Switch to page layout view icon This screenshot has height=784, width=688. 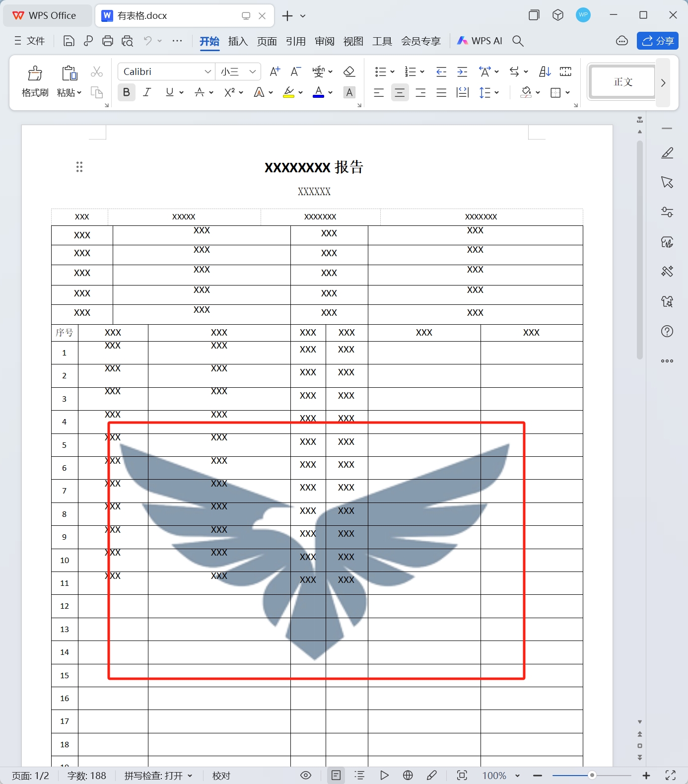(x=336, y=775)
